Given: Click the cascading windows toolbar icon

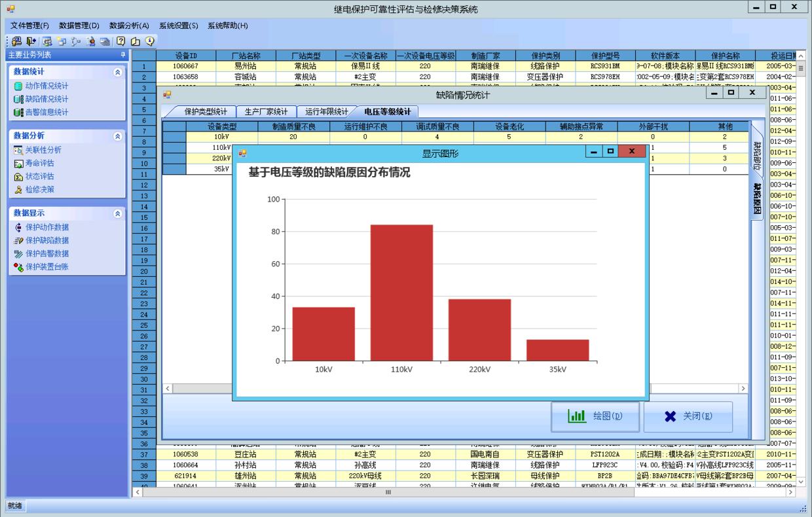Looking at the screenshot, I should (62, 41).
